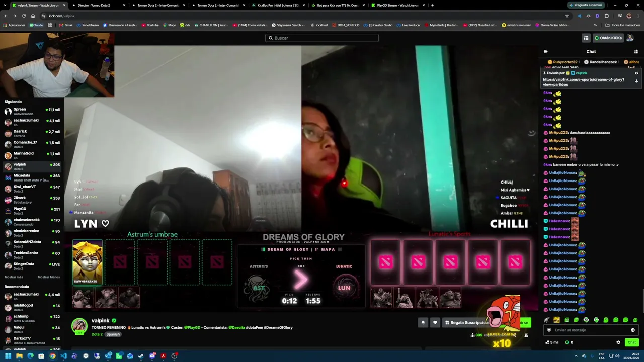Click the Obtén KICKs button

pos(608,38)
